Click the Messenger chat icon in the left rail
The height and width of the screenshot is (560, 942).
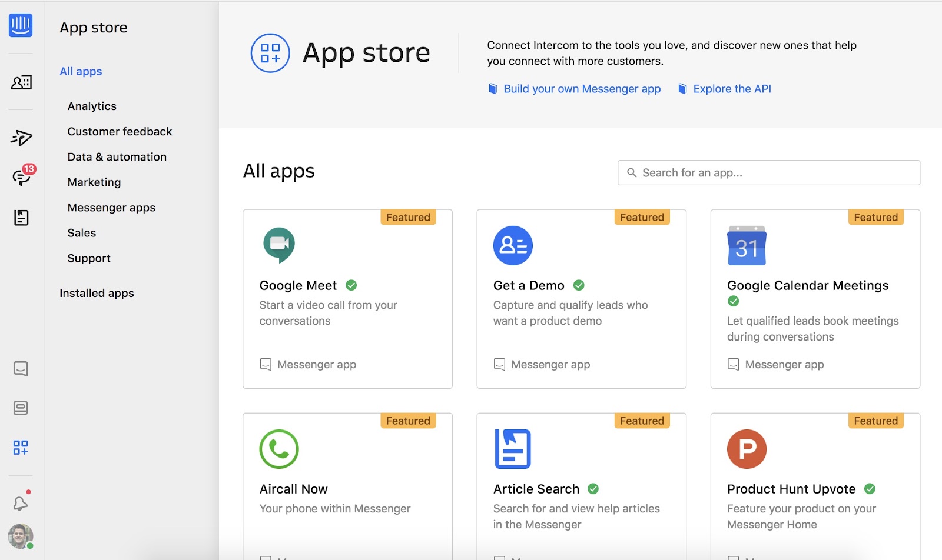point(21,369)
